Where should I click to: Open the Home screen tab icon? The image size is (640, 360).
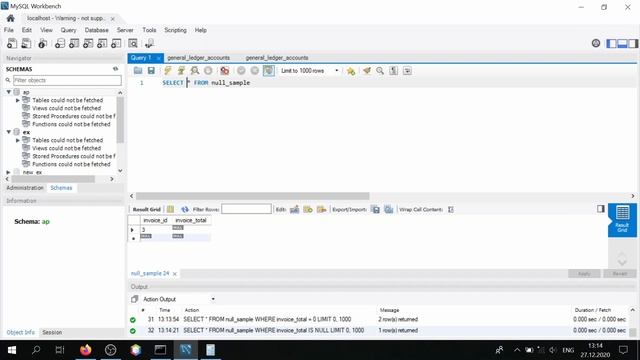click(11, 18)
